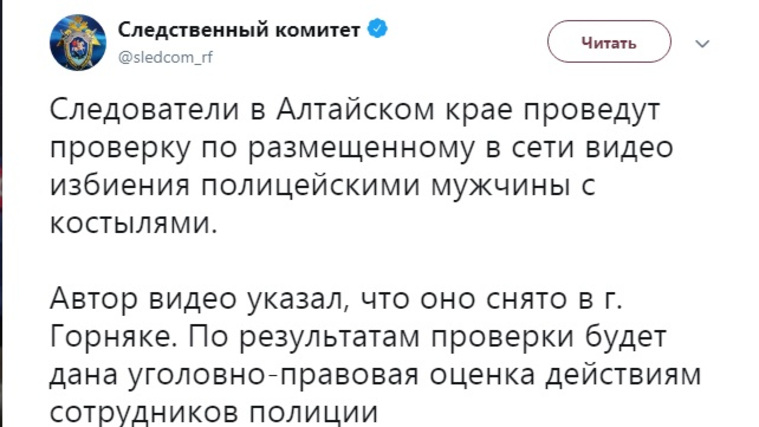
Task: Click the closing phrase сотрудников полиции
Action: coord(213,413)
